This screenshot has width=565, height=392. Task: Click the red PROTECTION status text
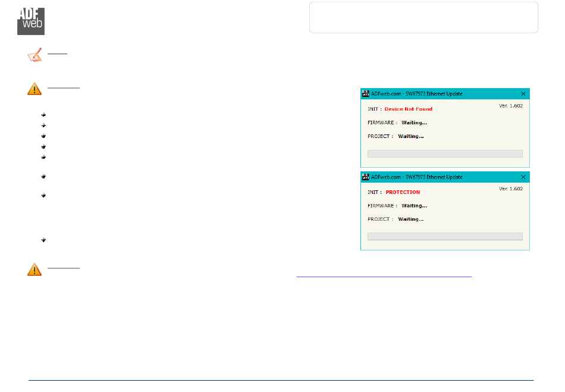[x=403, y=192]
